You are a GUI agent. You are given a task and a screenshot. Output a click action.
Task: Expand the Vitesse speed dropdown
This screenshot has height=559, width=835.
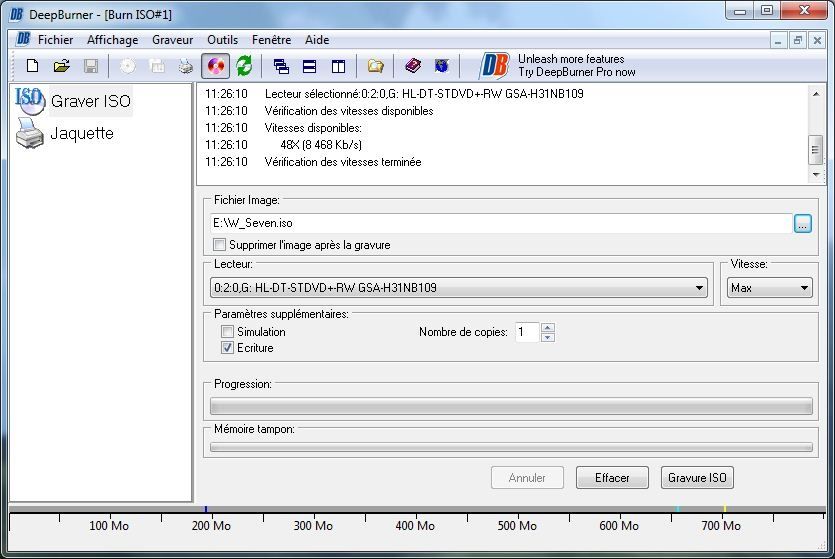click(804, 288)
